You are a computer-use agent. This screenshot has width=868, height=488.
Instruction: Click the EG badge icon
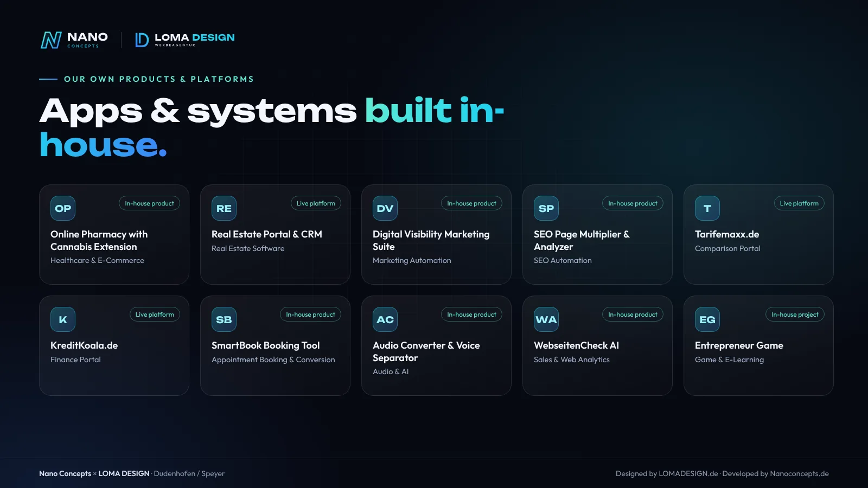(707, 319)
